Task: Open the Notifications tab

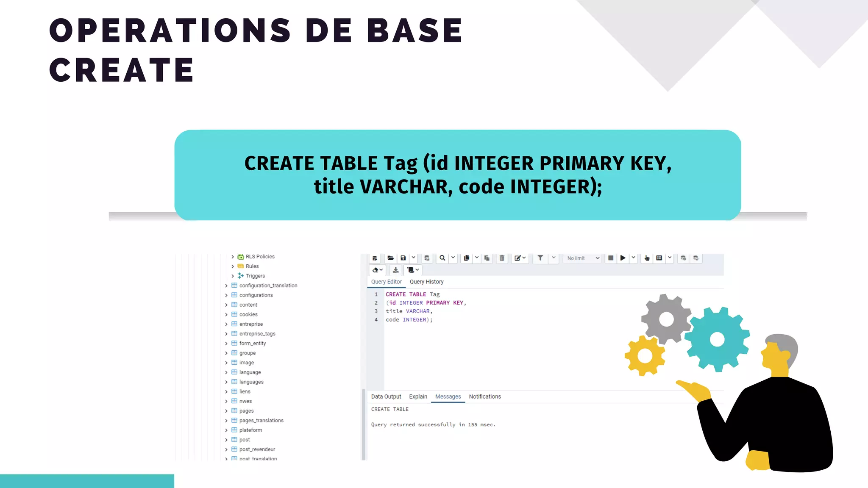Action: point(484,396)
